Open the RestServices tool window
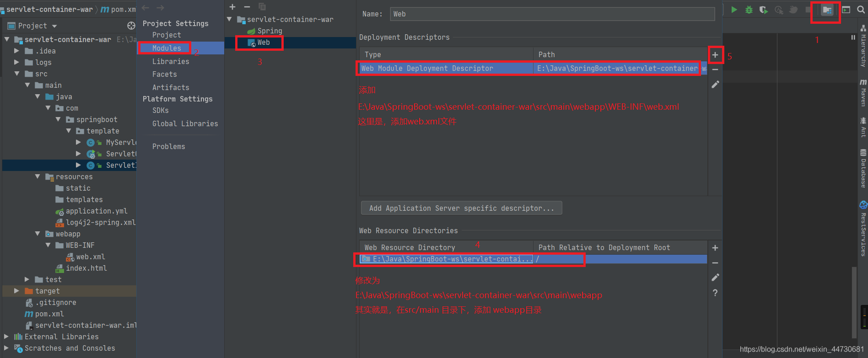Screen dimensions: 868x358 [x=863, y=229]
